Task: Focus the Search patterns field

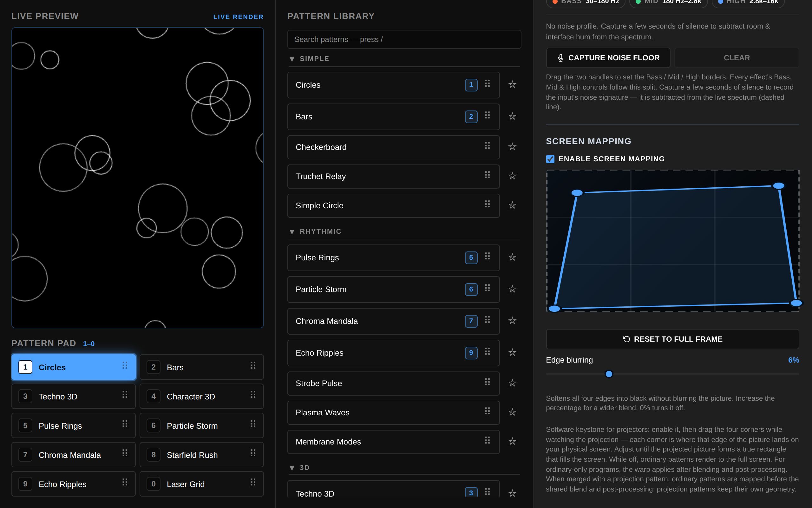Action: [404, 39]
